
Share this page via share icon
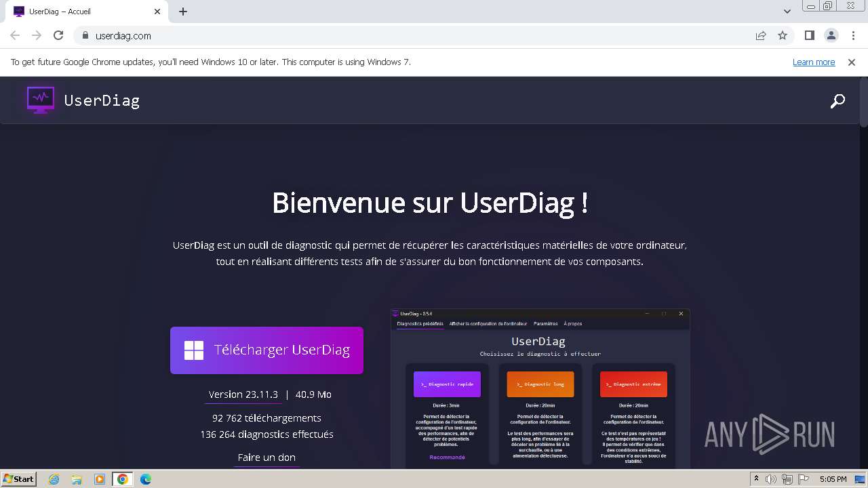click(761, 35)
